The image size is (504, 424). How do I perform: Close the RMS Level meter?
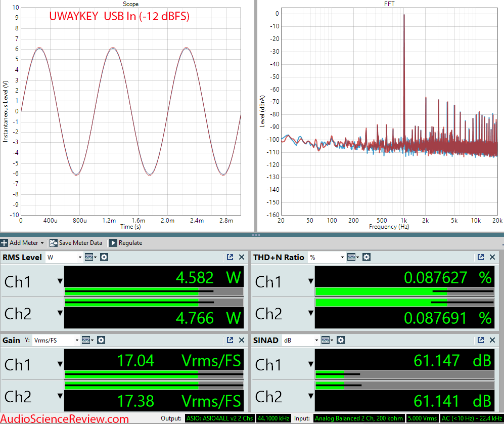coord(242,257)
